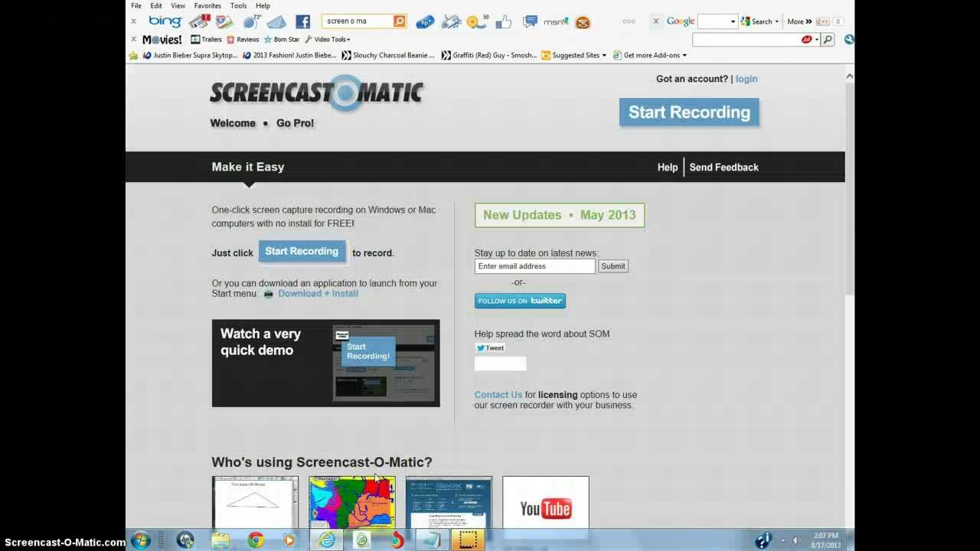
Task: Open the Bing maps toolbar icon
Action: pos(224,21)
